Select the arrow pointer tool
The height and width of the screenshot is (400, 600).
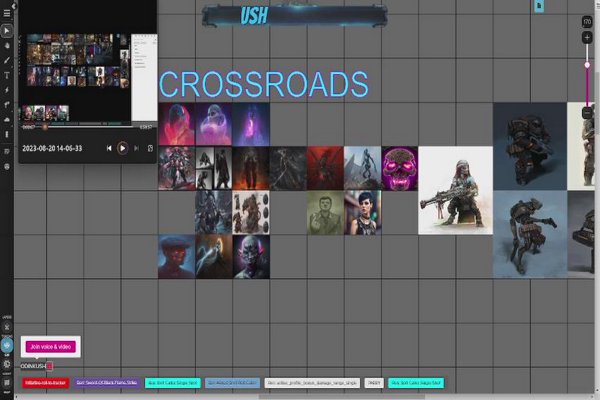[7, 31]
